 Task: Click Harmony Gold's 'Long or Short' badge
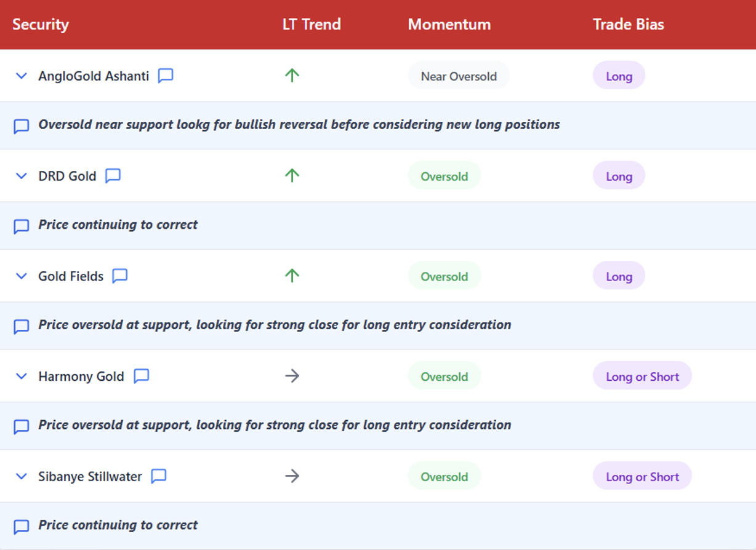pyautogui.click(x=642, y=377)
